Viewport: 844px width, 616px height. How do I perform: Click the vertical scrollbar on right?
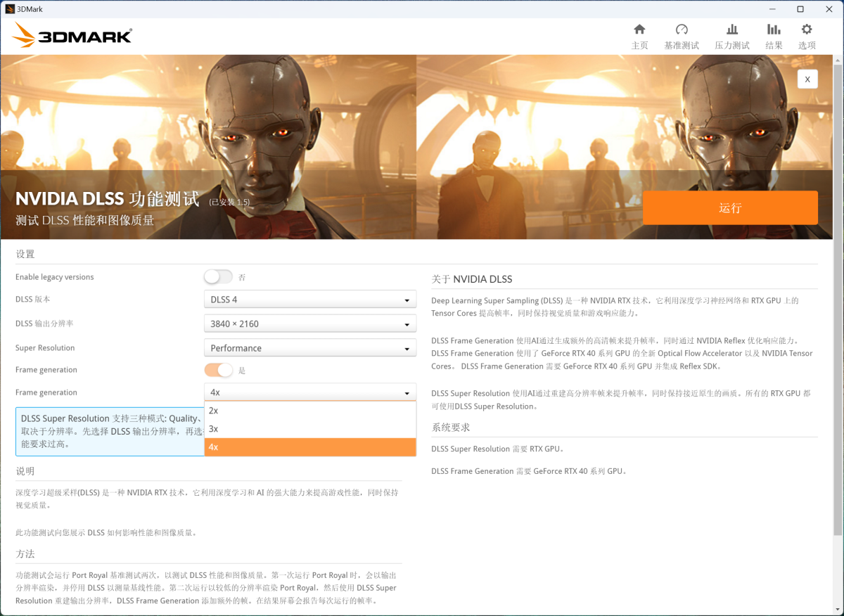pyautogui.click(x=837, y=295)
